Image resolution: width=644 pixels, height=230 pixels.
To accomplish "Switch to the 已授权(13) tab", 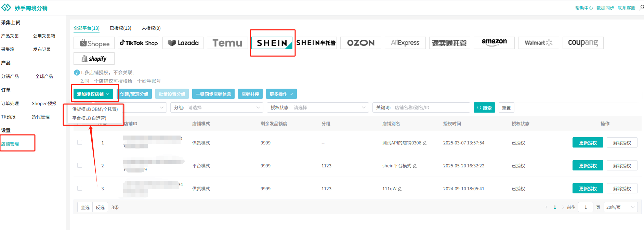I will click(x=120, y=28).
